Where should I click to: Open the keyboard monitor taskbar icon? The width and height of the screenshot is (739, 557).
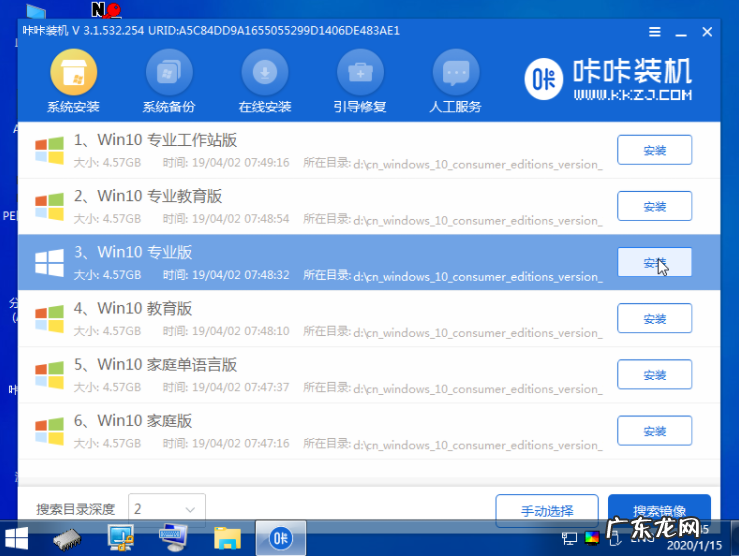[x=173, y=538]
